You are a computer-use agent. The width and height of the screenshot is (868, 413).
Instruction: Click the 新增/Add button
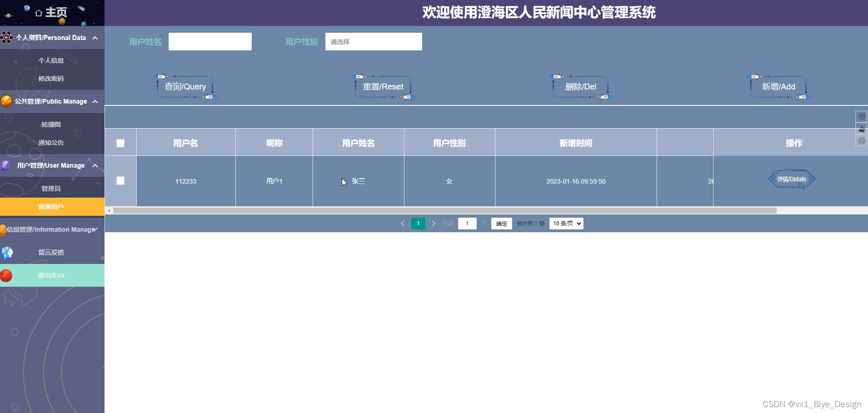pos(778,87)
